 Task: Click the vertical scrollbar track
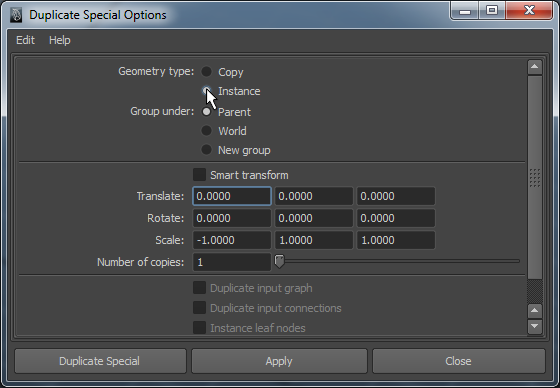point(535,177)
